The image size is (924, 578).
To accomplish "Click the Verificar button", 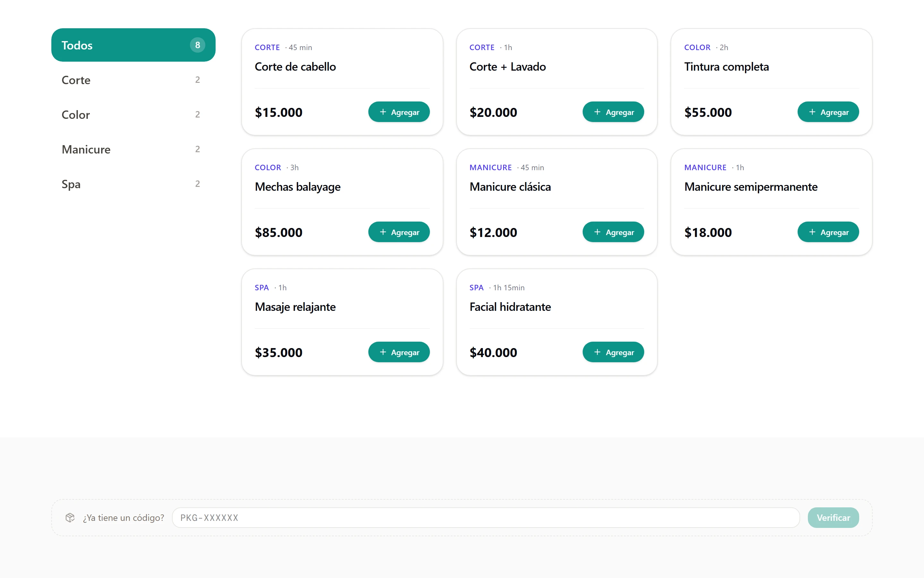I will (833, 518).
